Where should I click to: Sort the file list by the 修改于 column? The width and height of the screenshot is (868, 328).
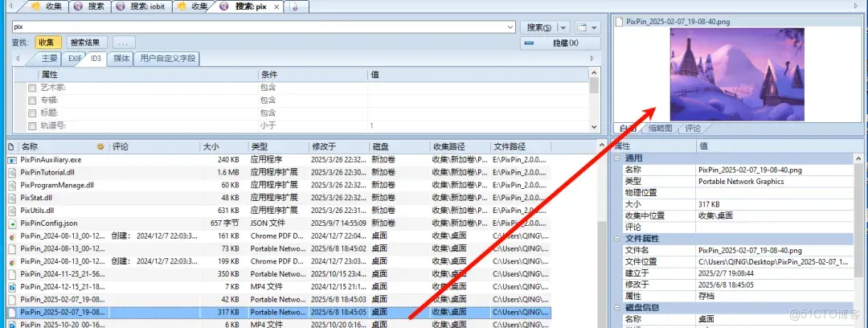tap(338, 147)
